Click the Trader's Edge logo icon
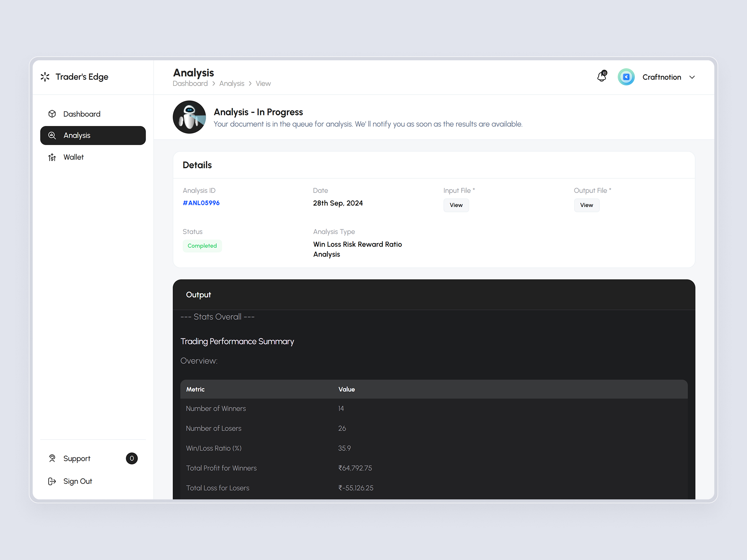747x560 pixels. click(x=45, y=77)
